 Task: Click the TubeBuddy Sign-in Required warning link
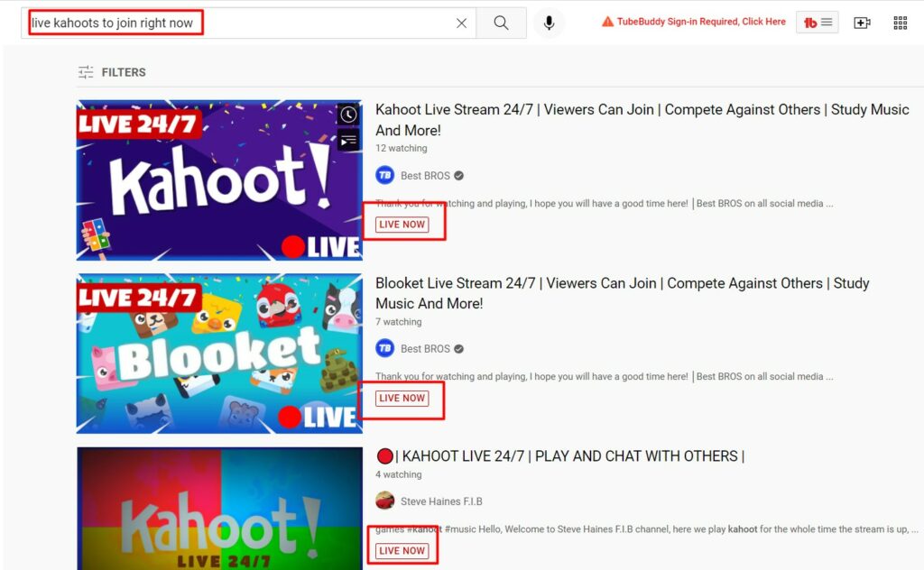701,22
